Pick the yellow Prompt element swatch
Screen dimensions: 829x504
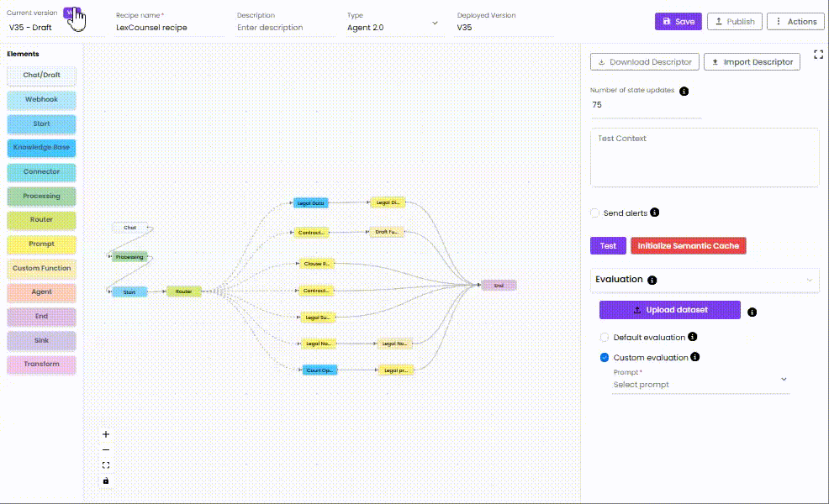pyautogui.click(x=41, y=244)
